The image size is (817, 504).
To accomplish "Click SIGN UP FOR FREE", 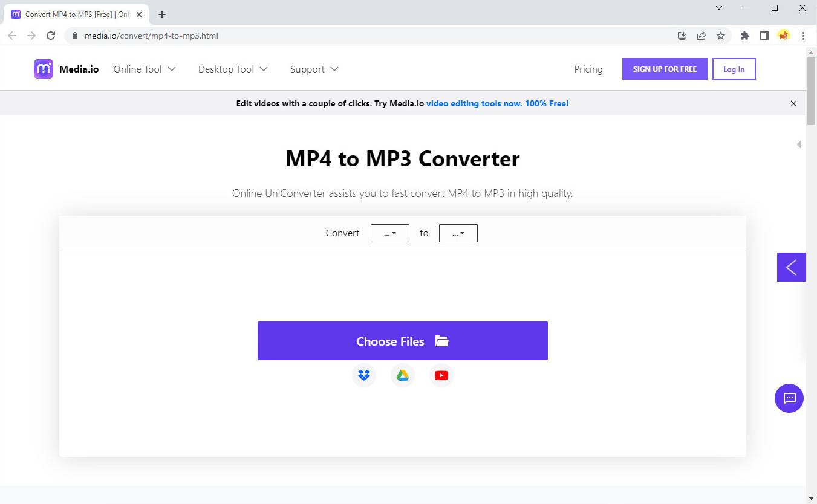I will tap(665, 69).
